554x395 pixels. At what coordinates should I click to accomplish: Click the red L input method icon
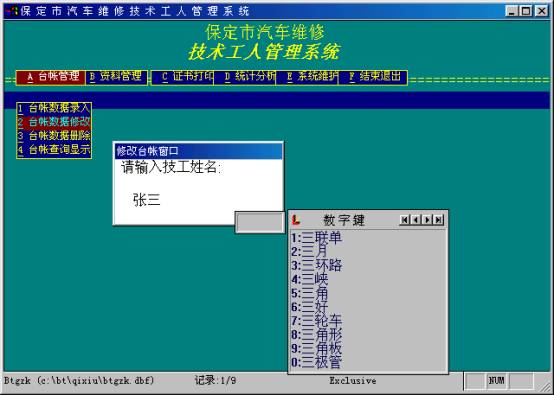(x=296, y=220)
